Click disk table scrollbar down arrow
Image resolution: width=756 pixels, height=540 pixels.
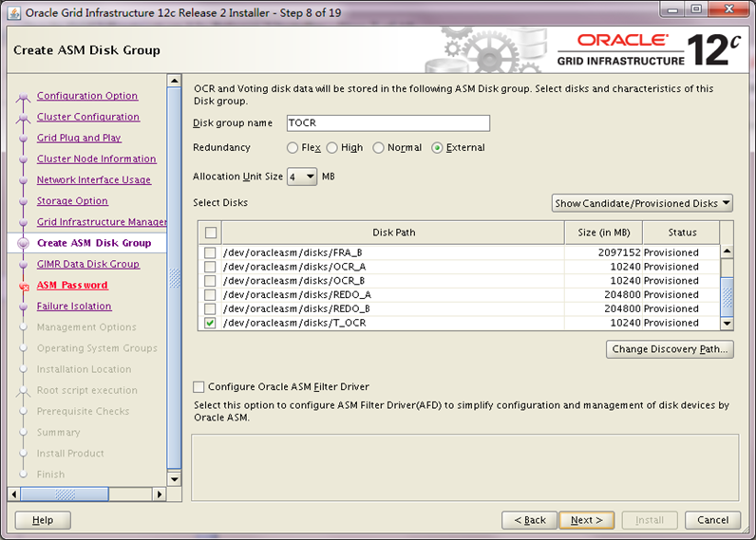(727, 324)
